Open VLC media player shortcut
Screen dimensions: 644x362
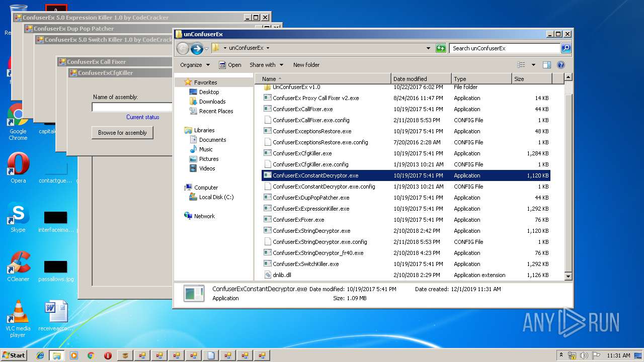tap(18, 319)
